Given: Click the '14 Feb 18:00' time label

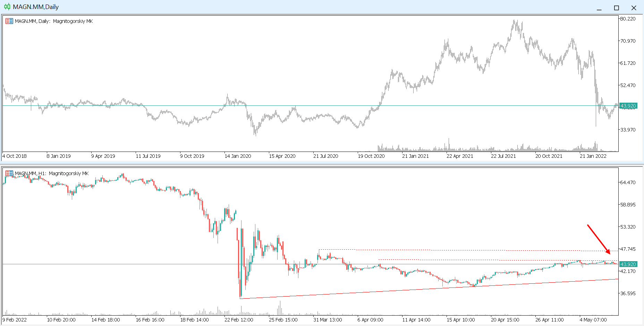Looking at the screenshot, I should (105, 320).
